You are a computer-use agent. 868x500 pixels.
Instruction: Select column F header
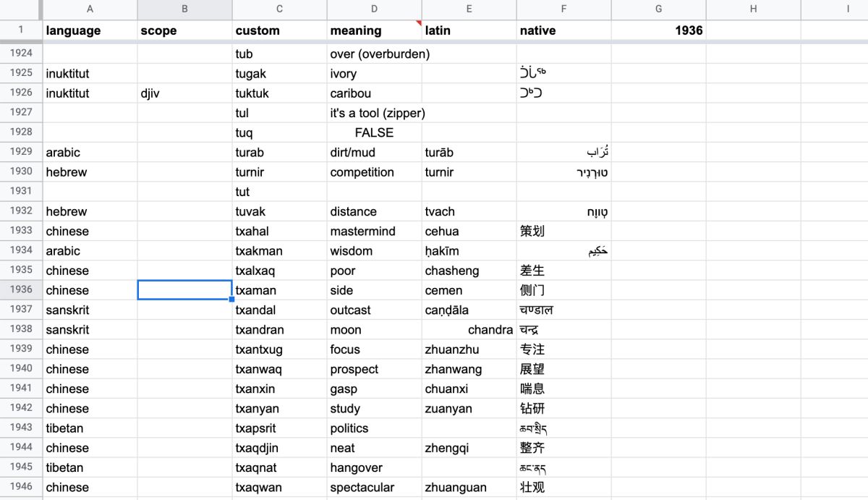click(564, 9)
